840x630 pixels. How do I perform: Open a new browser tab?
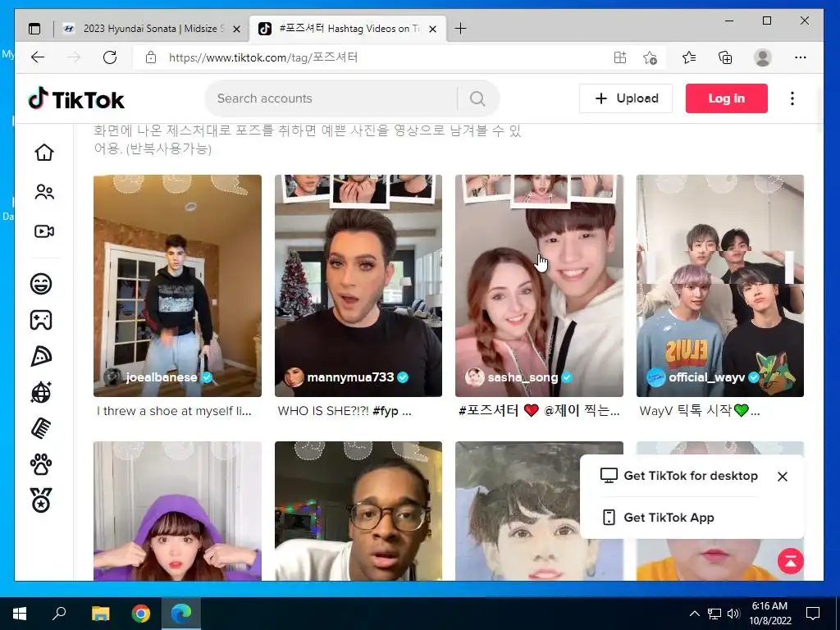pos(460,29)
